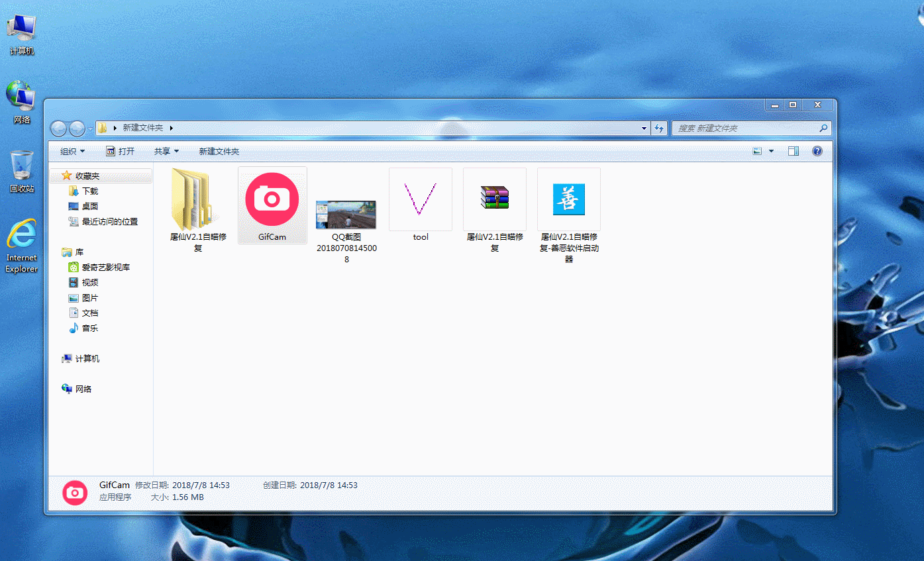Click the Recycle Bin desktop icon
924x561 pixels.
(22, 166)
